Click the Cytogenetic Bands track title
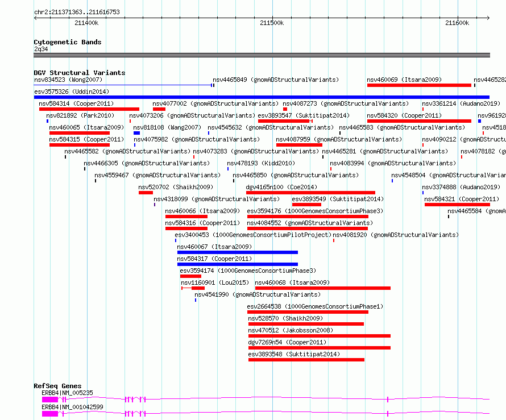The height and width of the screenshot is (420, 506). point(68,42)
